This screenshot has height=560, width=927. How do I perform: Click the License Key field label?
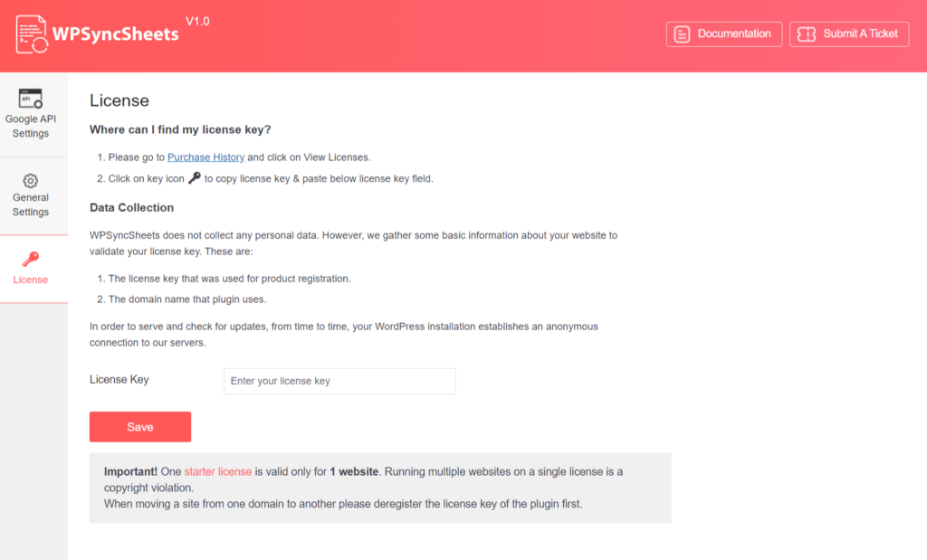click(119, 380)
